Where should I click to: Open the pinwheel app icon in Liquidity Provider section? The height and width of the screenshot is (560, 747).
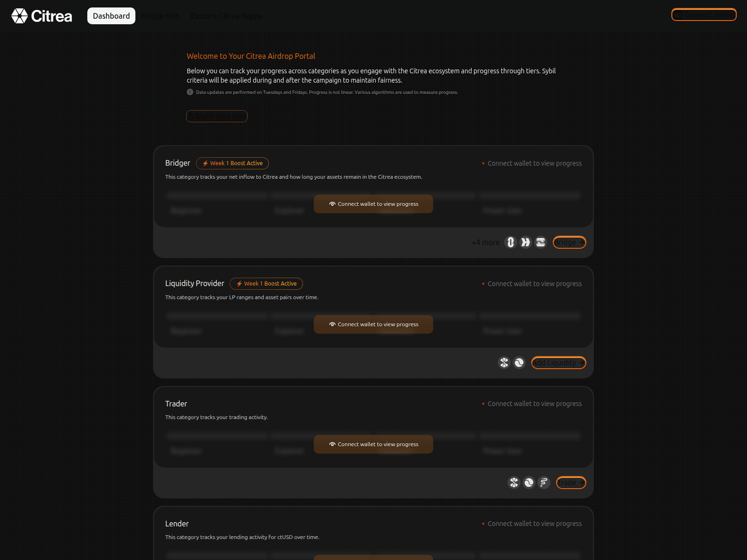504,363
